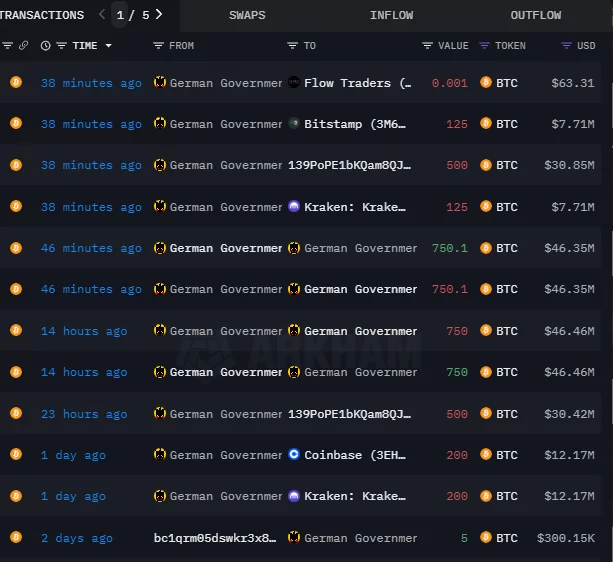Toggle TIME column sort arrow
This screenshot has height=562, width=613.
(x=108, y=46)
